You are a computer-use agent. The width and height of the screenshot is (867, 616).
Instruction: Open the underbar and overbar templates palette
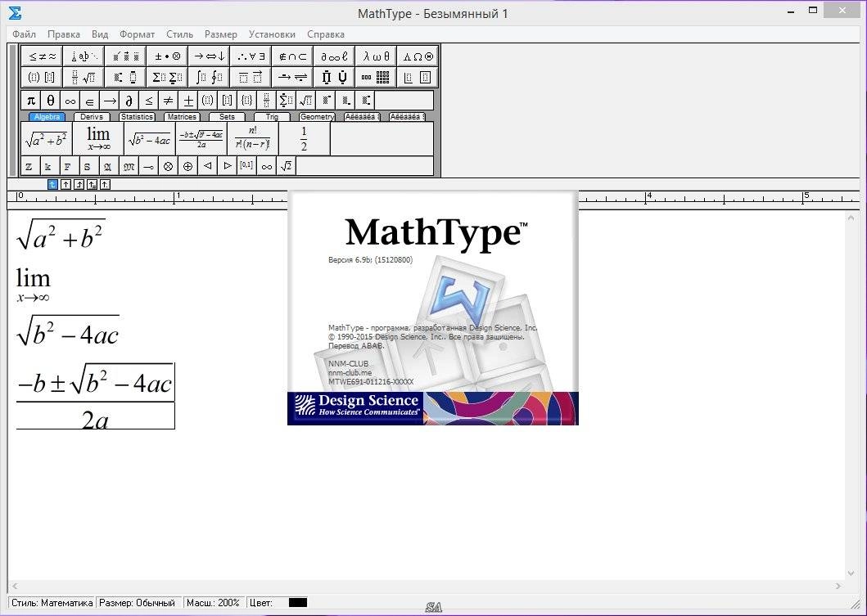click(x=251, y=77)
